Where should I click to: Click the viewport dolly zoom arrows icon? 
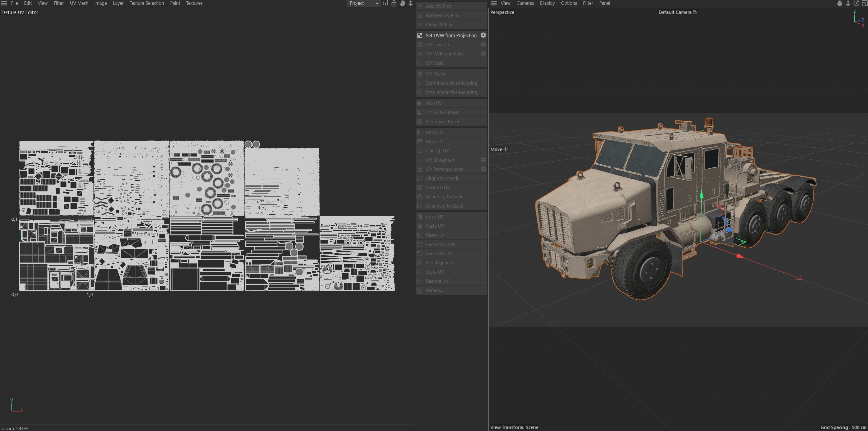848,3
